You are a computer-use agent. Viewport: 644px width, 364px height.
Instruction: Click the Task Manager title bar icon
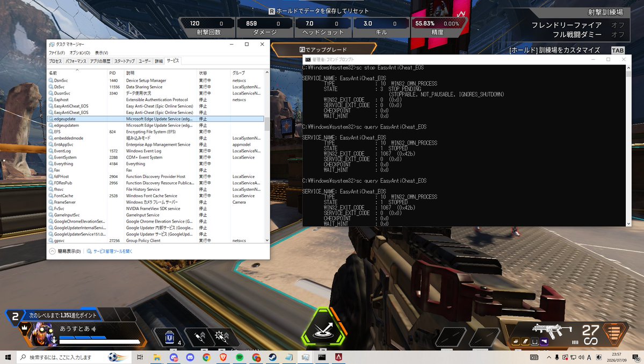pos(52,45)
